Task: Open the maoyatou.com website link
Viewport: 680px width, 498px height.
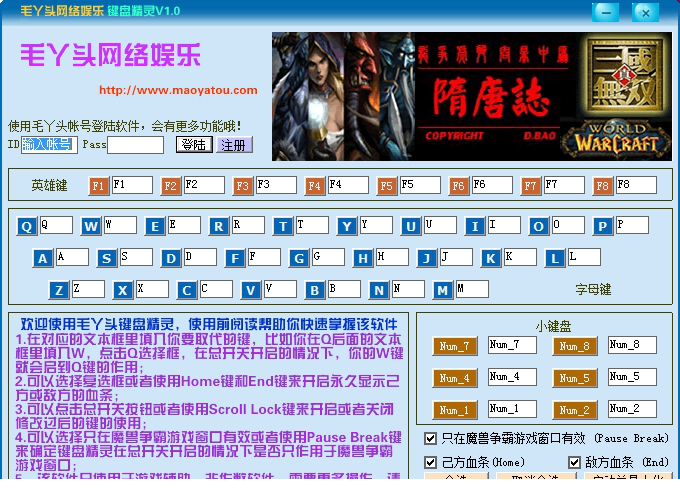Action: pos(178,90)
